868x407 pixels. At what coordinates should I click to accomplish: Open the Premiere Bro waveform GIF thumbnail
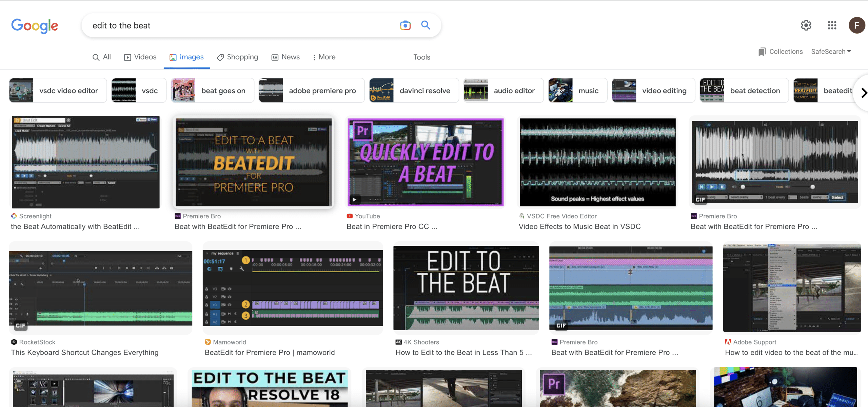(775, 162)
